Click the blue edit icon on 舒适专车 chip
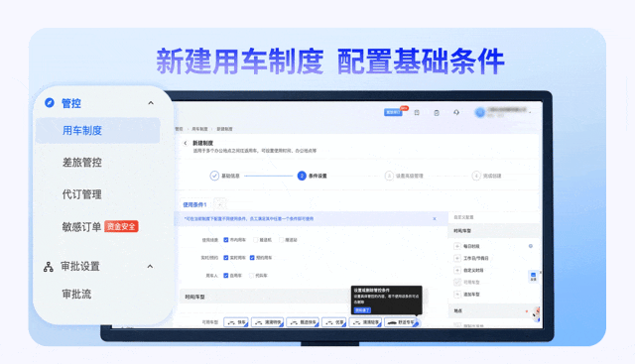This screenshot has height=364, width=635. point(417,323)
